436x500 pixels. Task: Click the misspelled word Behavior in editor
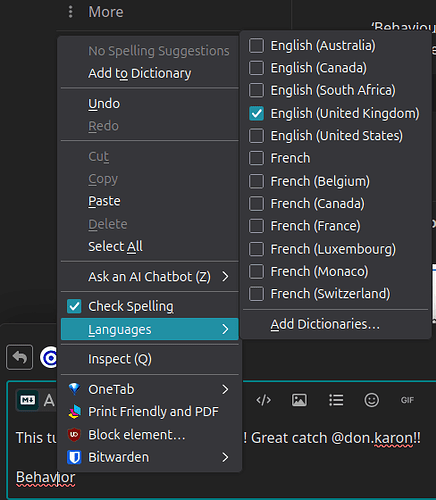pos(46,477)
